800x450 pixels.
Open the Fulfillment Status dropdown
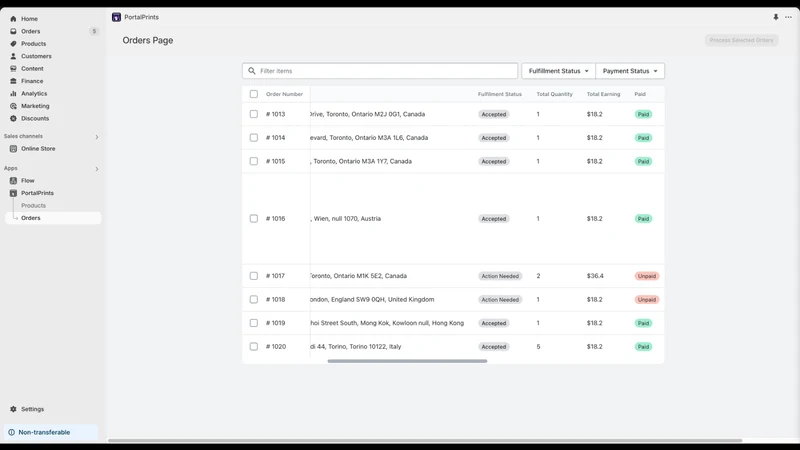pos(558,71)
